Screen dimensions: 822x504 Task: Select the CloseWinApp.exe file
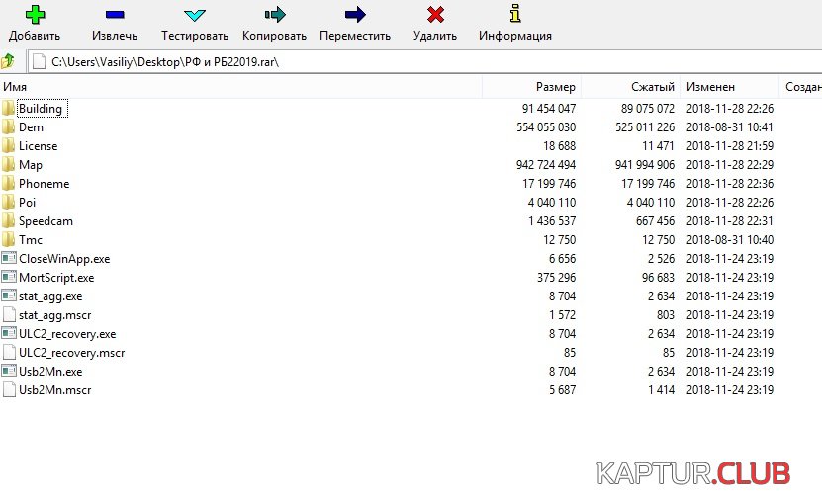coord(63,259)
